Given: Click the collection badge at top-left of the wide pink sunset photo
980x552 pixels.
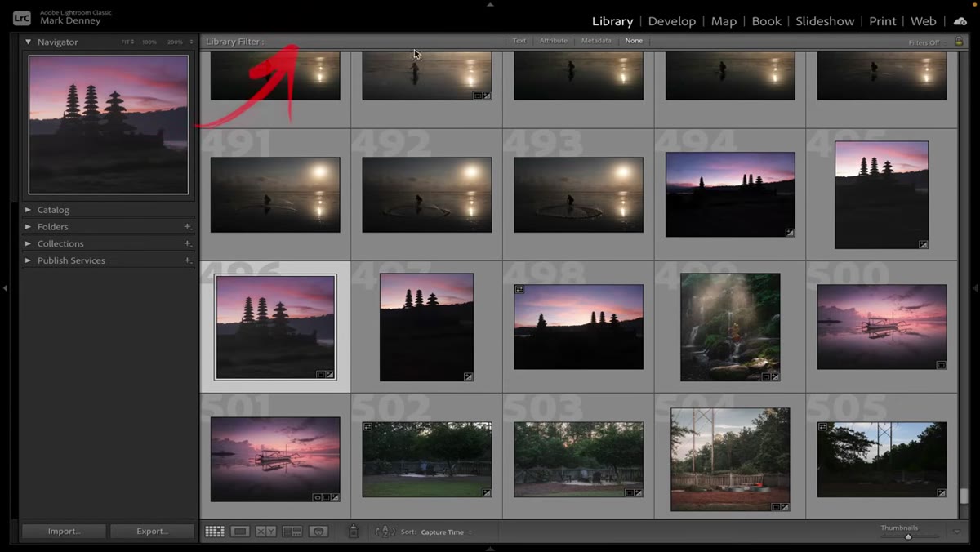Looking at the screenshot, I should point(519,290).
